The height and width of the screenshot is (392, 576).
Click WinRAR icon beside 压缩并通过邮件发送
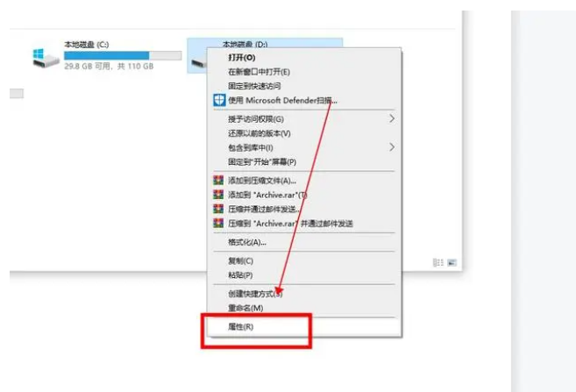point(218,209)
